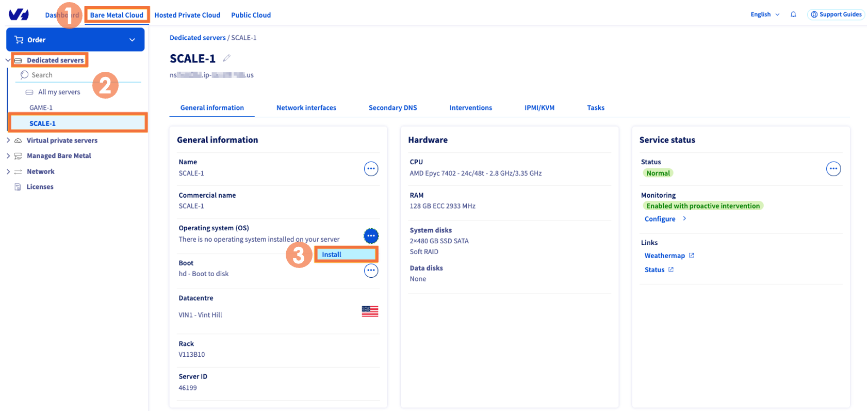The height and width of the screenshot is (411, 868).
Task: Click the 2×480 GB SSD SATA text
Action: point(439,241)
